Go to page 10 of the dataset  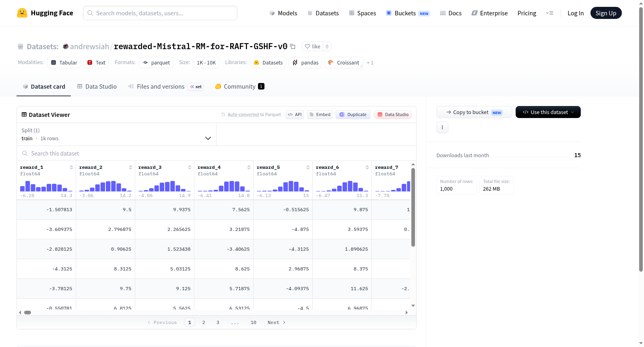pyautogui.click(x=254, y=322)
